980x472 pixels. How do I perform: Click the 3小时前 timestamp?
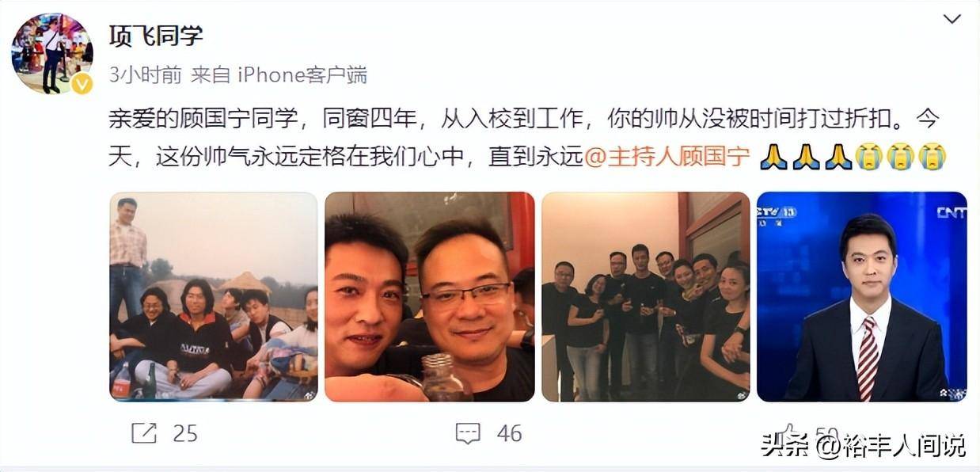[146, 75]
